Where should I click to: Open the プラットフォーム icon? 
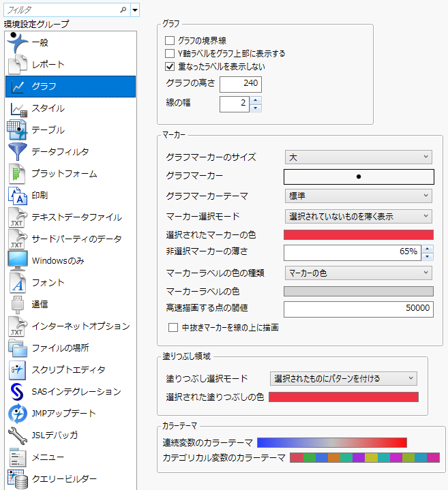click(17, 174)
